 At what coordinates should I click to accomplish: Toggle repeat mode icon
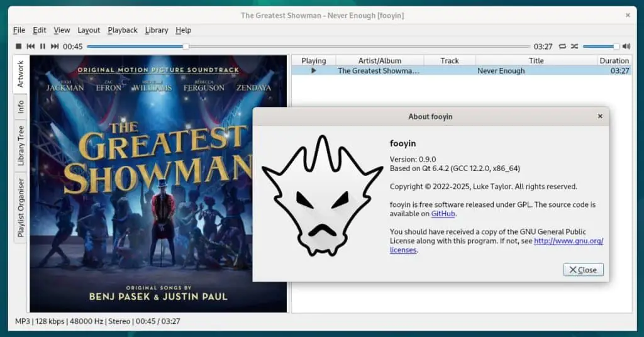coord(562,47)
